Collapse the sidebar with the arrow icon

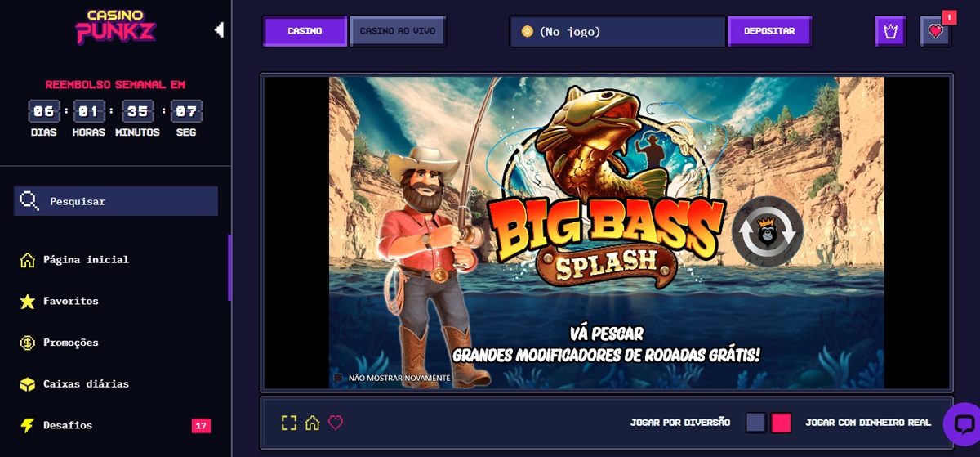219,30
